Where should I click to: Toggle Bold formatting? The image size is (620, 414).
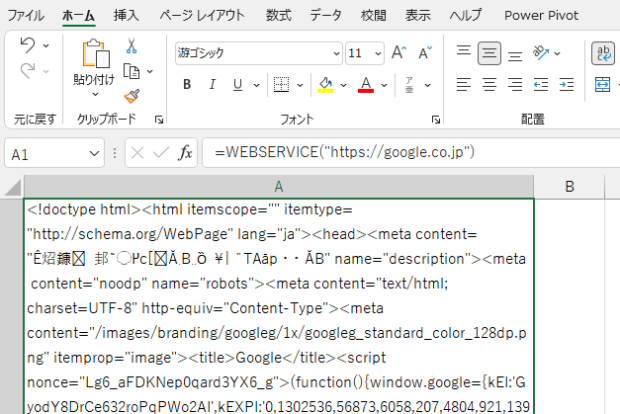click(x=187, y=85)
